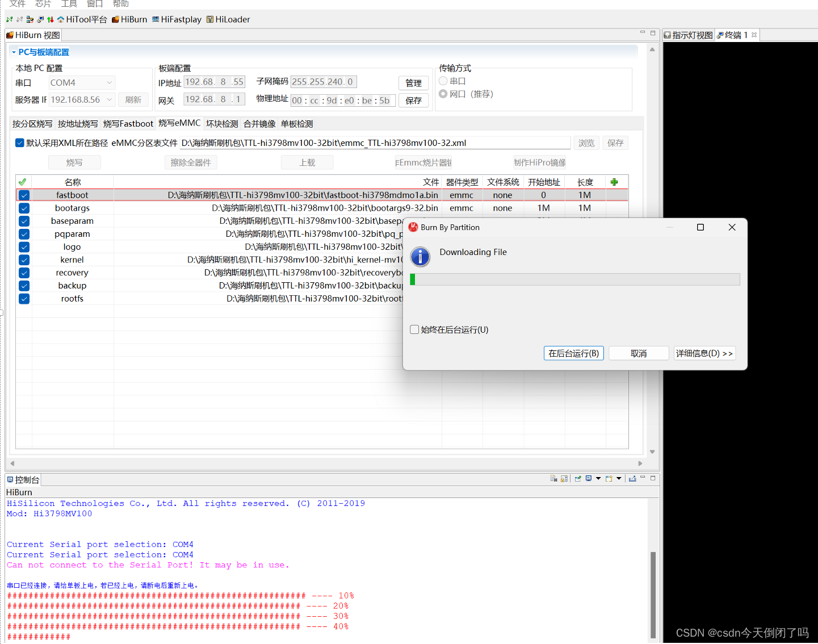The height and width of the screenshot is (644, 818).
Task: Click the Display Selected Console monitor icon
Action: tap(589, 479)
